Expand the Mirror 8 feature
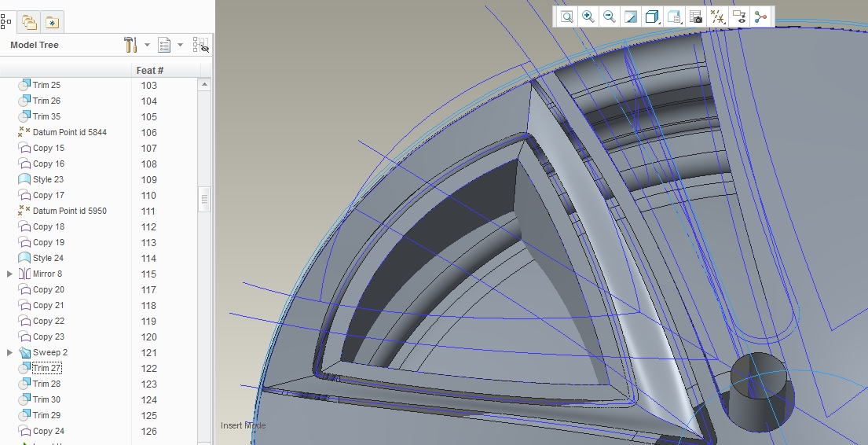The height and width of the screenshot is (445, 868). click(x=9, y=274)
